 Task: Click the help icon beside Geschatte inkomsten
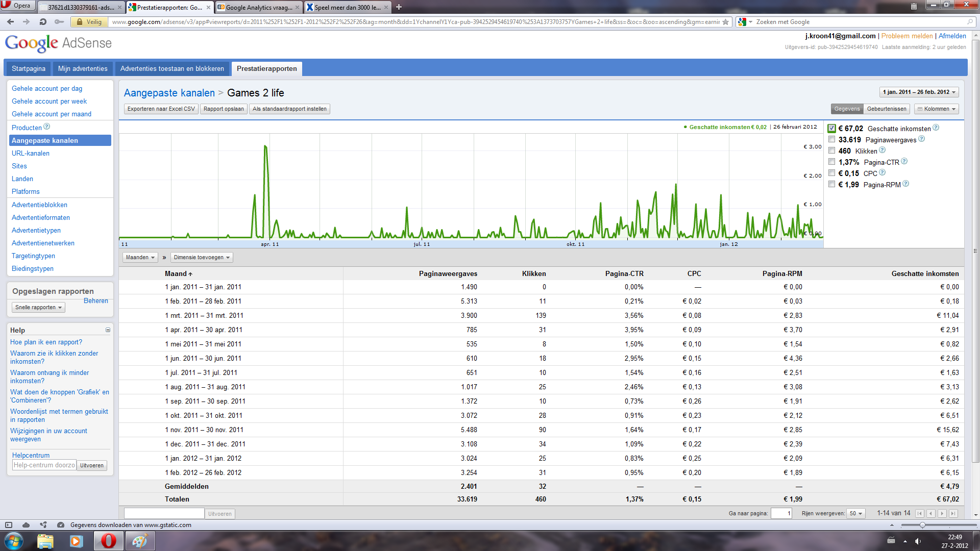(x=936, y=128)
